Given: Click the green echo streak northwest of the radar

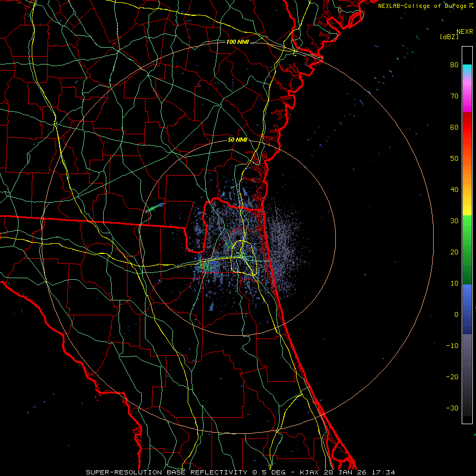Looking at the screenshot, I should [x=155, y=207].
